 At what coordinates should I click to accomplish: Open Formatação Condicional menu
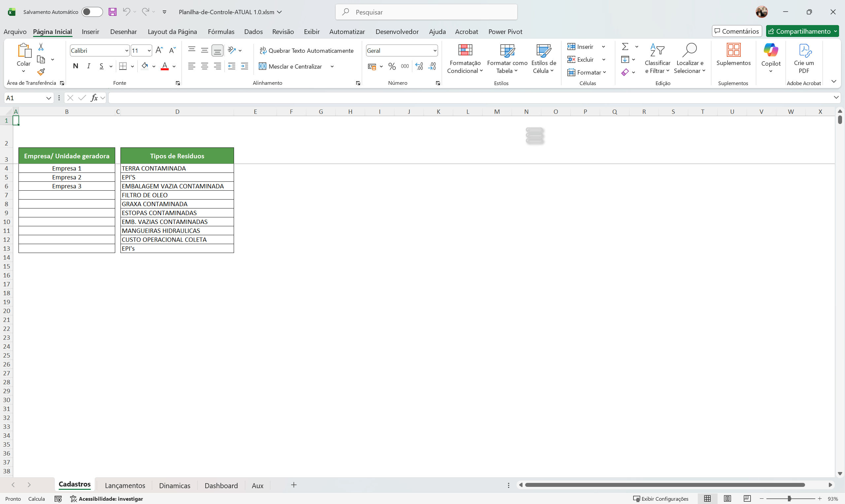coord(465,58)
